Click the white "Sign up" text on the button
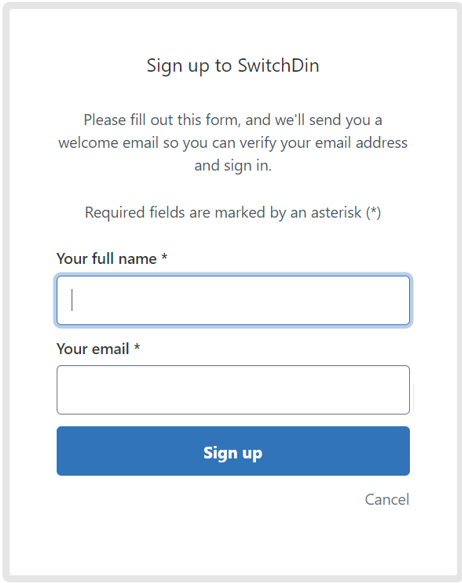 point(233,453)
